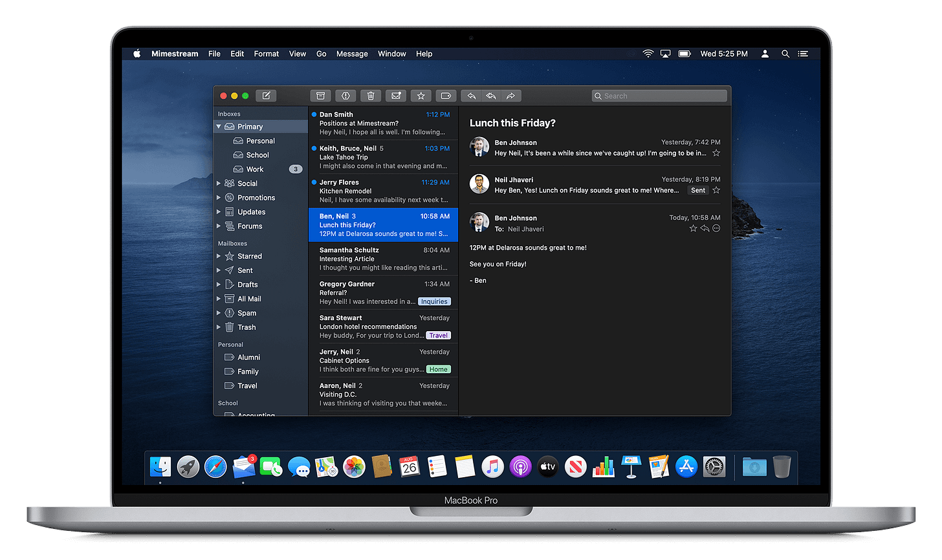Open the Go menu
Screen dimensions: 942x560
click(322, 54)
